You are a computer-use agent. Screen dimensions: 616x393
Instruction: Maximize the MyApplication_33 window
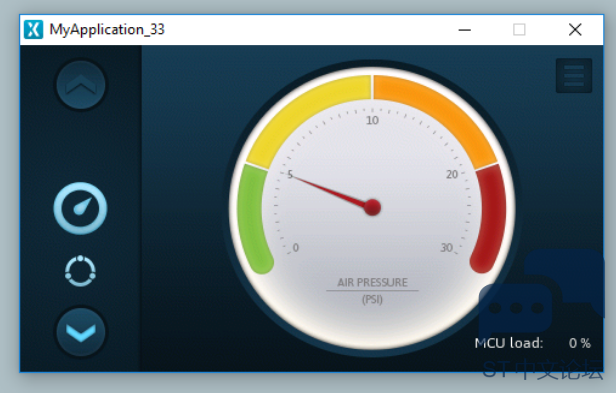[519, 29]
